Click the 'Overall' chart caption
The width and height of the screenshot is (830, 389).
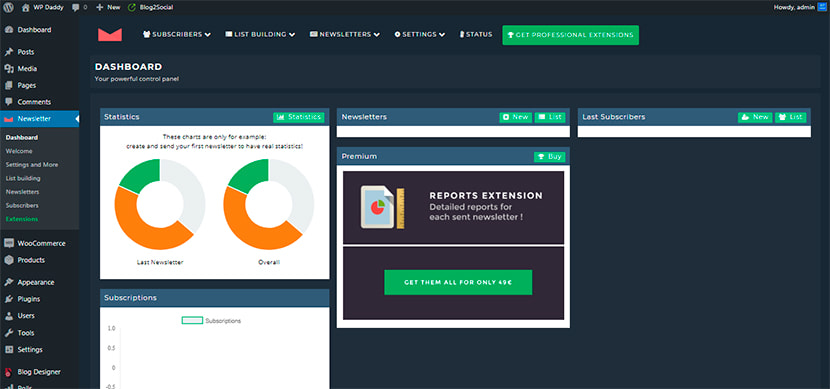(269, 262)
